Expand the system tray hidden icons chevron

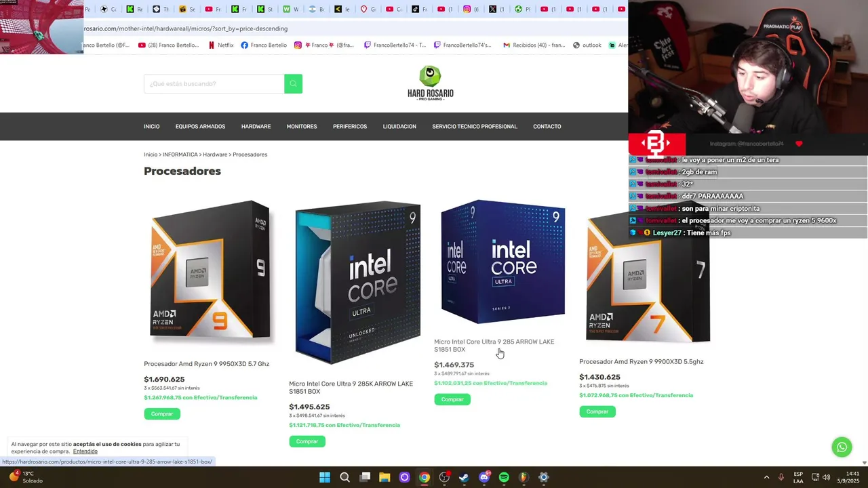click(766, 477)
